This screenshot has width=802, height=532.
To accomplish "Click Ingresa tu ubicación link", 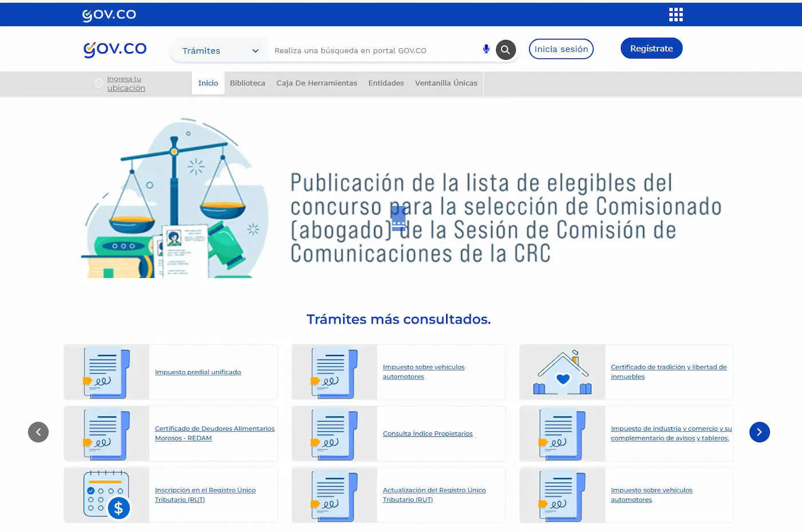I will (x=126, y=84).
